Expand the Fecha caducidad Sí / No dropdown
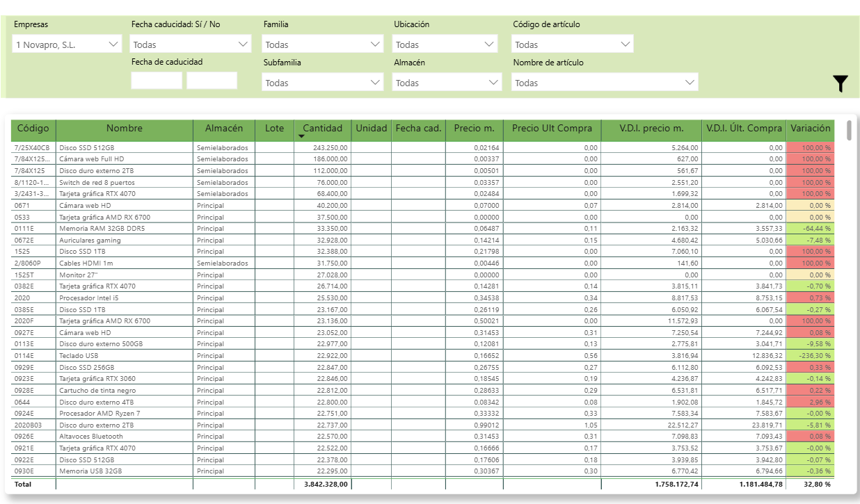This screenshot has height=504, width=860. tap(191, 44)
